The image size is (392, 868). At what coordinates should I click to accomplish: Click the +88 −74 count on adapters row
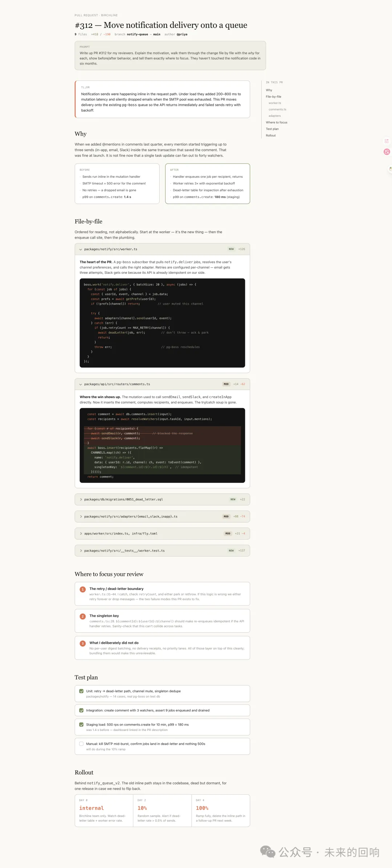click(x=239, y=517)
